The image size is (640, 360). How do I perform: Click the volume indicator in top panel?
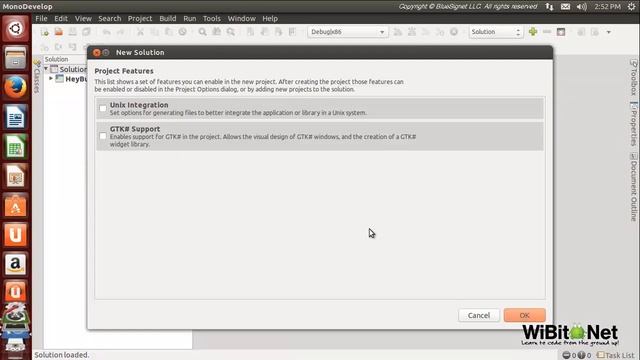582,7
